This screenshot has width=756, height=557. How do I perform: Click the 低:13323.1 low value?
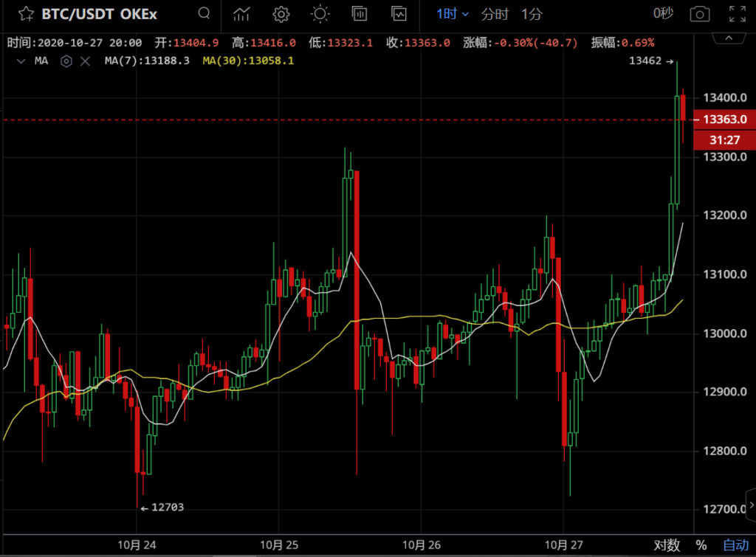pos(341,43)
